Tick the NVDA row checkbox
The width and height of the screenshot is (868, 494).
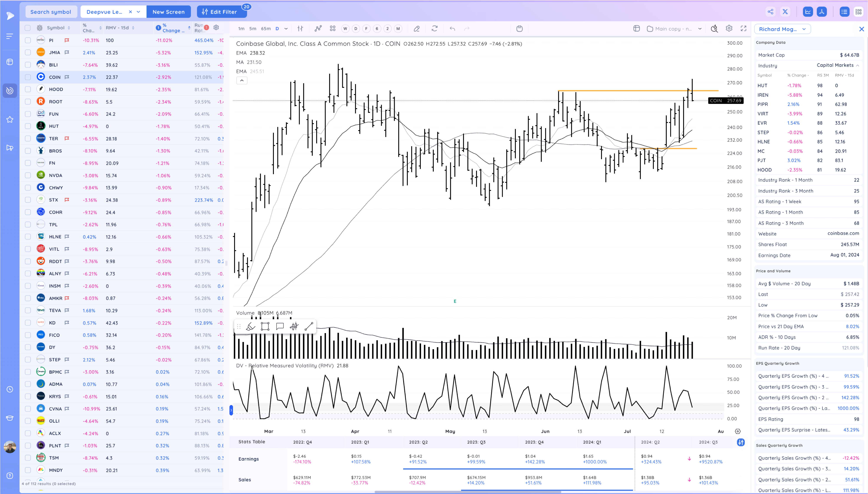click(28, 175)
